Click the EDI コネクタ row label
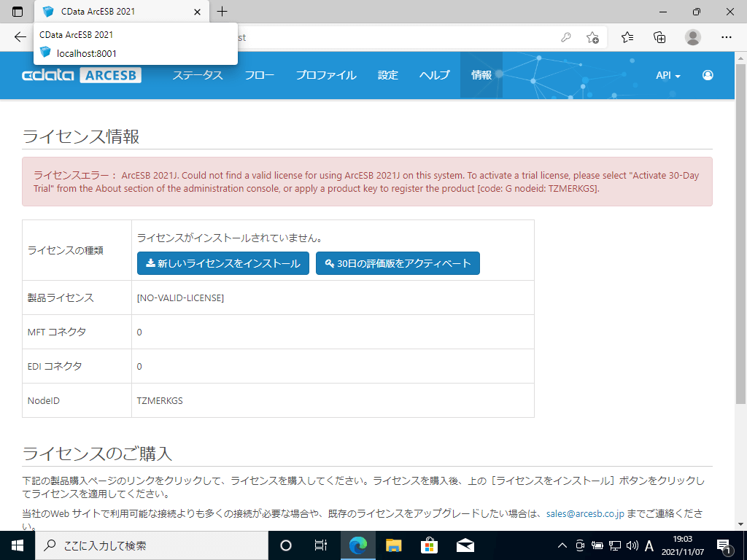 coord(55,367)
